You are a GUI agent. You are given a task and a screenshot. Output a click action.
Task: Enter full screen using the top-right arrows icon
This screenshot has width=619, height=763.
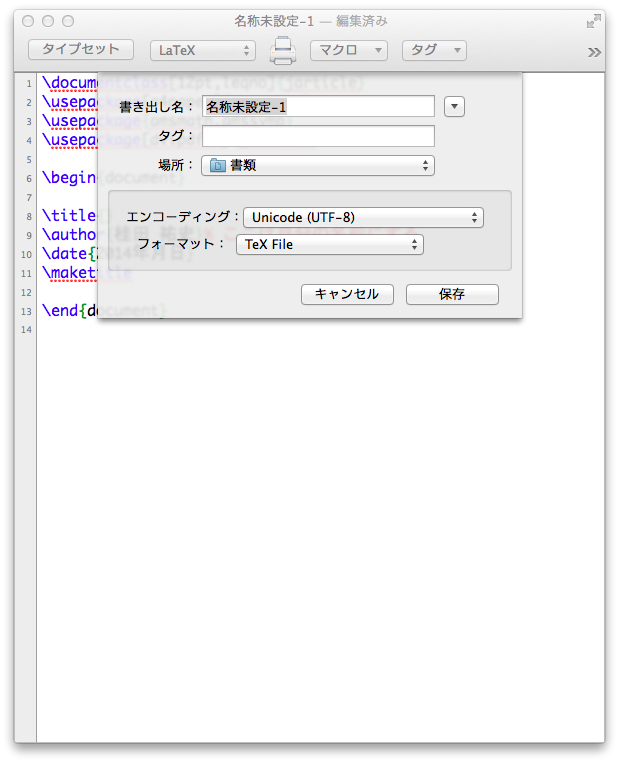[595, 20]
